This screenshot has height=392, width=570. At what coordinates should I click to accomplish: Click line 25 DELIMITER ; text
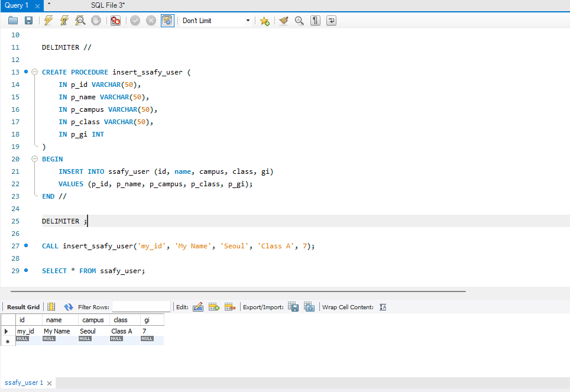(x=64, y=221)
